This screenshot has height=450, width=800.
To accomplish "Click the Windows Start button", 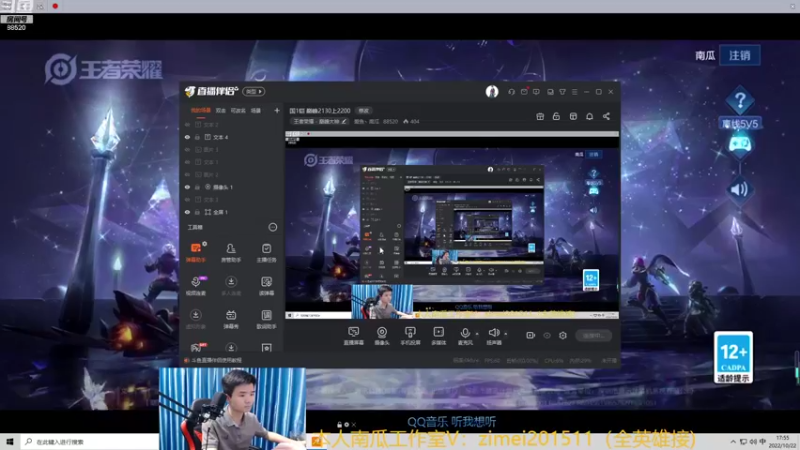I will [10, 441].
